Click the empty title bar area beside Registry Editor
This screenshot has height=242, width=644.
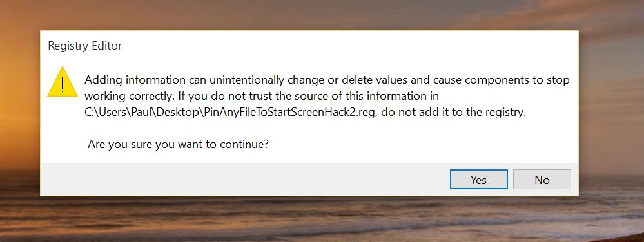tap(349, 46)
